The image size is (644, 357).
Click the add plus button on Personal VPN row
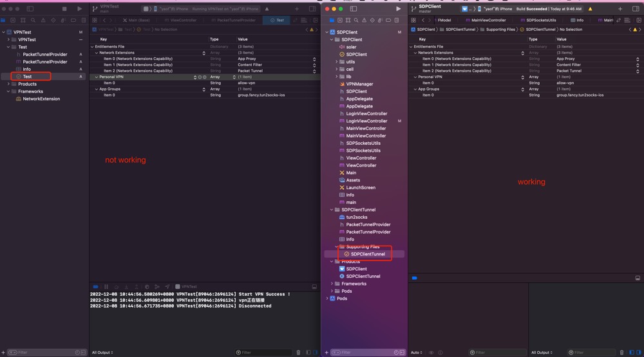pos(200,77)
